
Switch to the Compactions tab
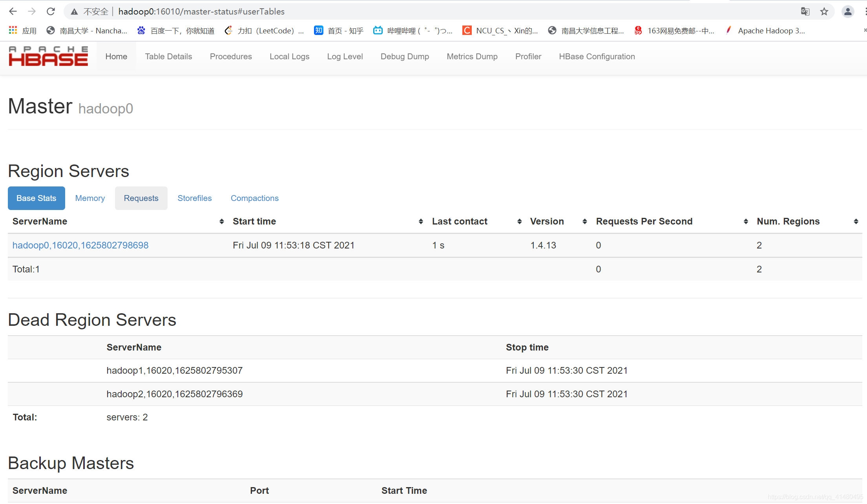(x=254, y=198)
